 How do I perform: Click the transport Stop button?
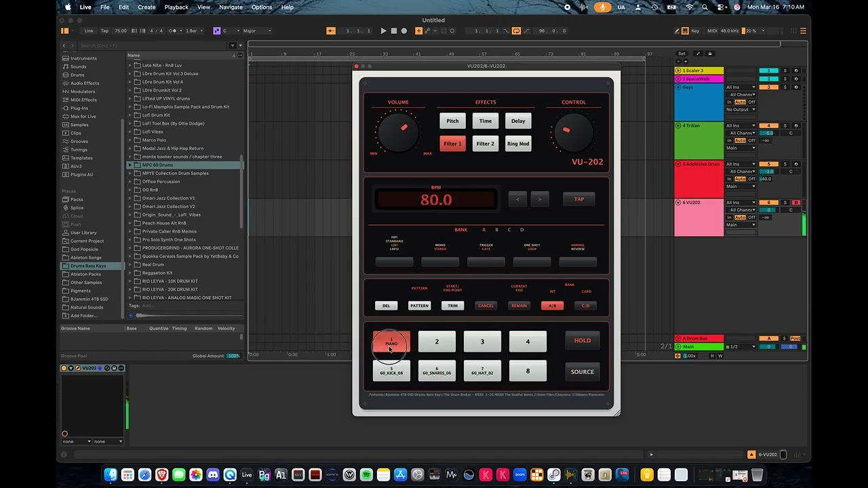coord(393,30)
